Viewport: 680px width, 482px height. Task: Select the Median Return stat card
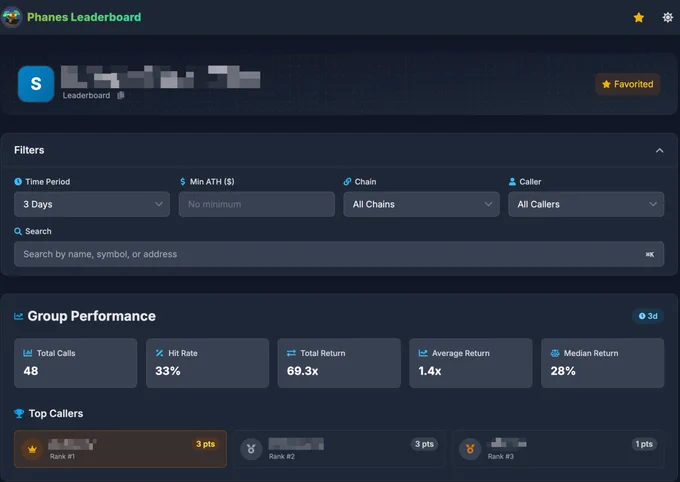coord(602,363)
